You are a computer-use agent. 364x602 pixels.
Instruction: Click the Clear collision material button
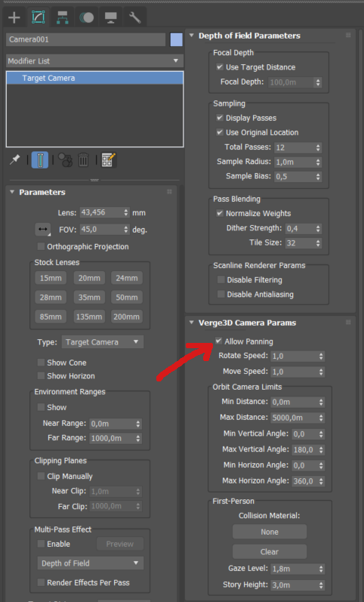coord(270,551)
